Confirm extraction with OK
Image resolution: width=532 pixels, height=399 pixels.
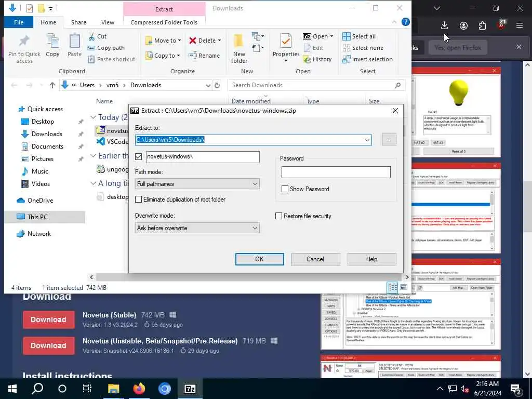[x=260, y=259]
